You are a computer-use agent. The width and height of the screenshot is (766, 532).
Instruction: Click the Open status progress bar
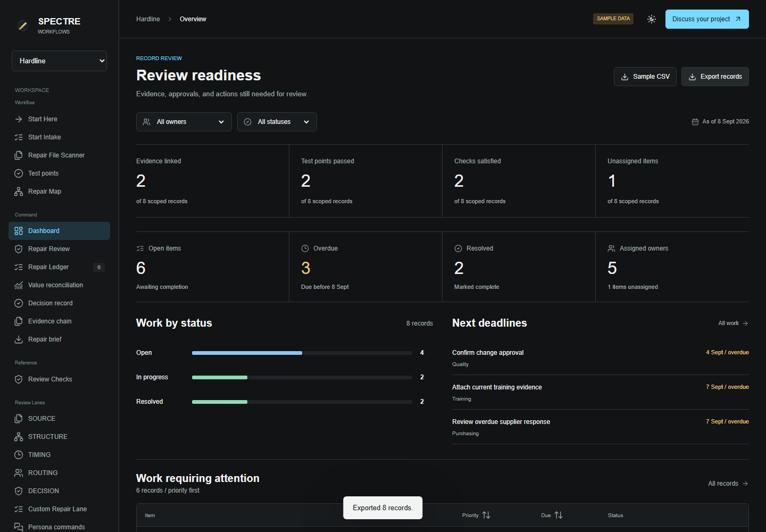pyautogui.click(x=302, y=353)
